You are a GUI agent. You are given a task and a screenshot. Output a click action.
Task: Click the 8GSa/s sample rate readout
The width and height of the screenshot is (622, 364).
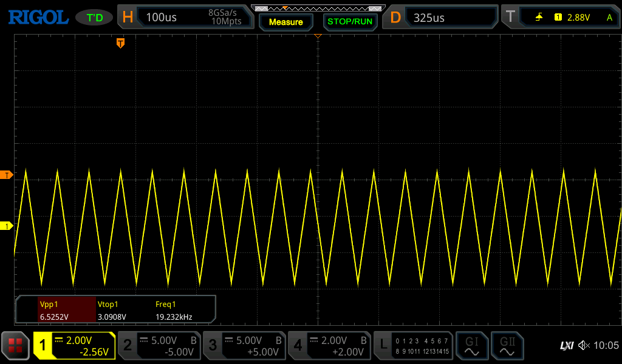tap(222, 13)
